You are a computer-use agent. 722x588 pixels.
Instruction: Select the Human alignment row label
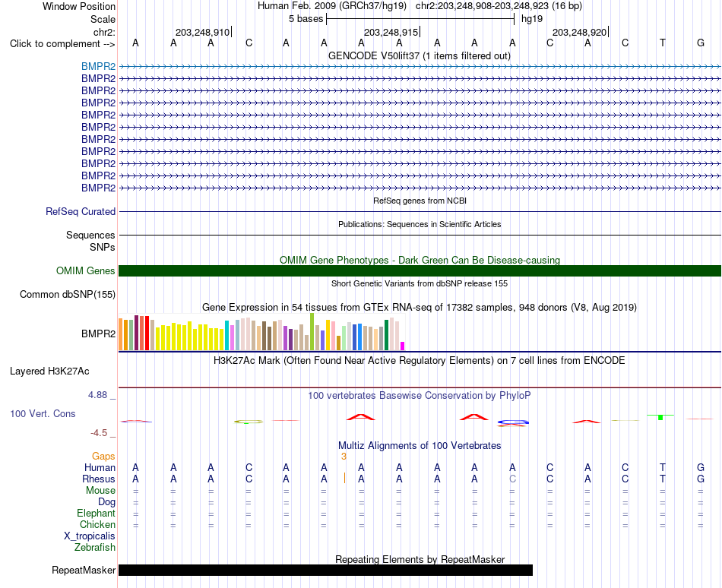click(100, 467)
